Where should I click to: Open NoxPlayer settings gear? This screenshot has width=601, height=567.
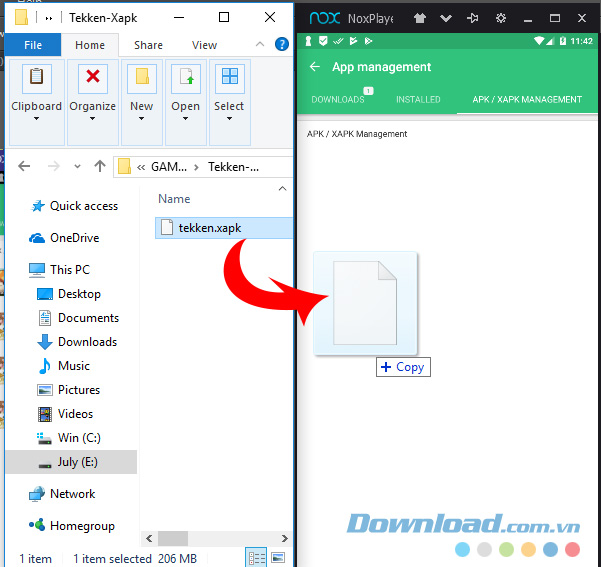501,18
